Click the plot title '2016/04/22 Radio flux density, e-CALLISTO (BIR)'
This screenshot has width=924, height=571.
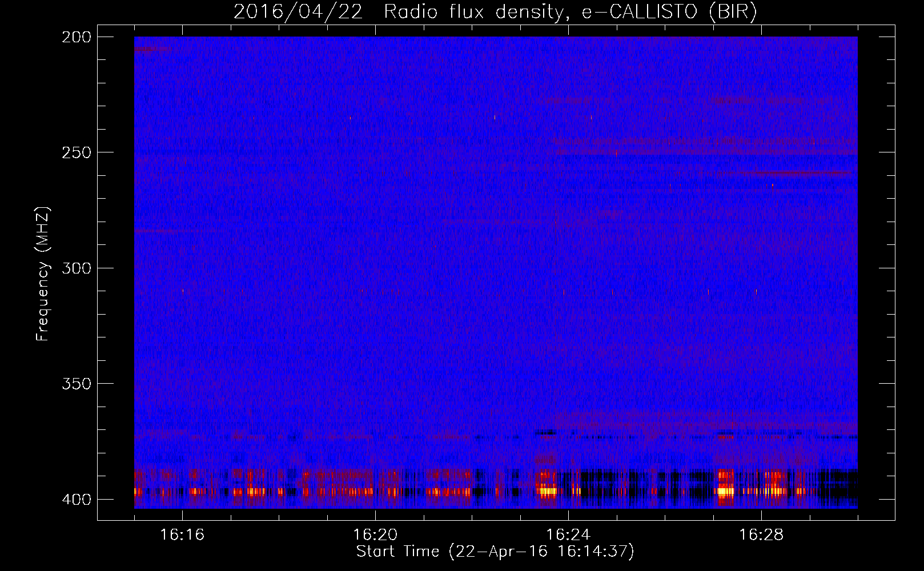tap(495, 12)
